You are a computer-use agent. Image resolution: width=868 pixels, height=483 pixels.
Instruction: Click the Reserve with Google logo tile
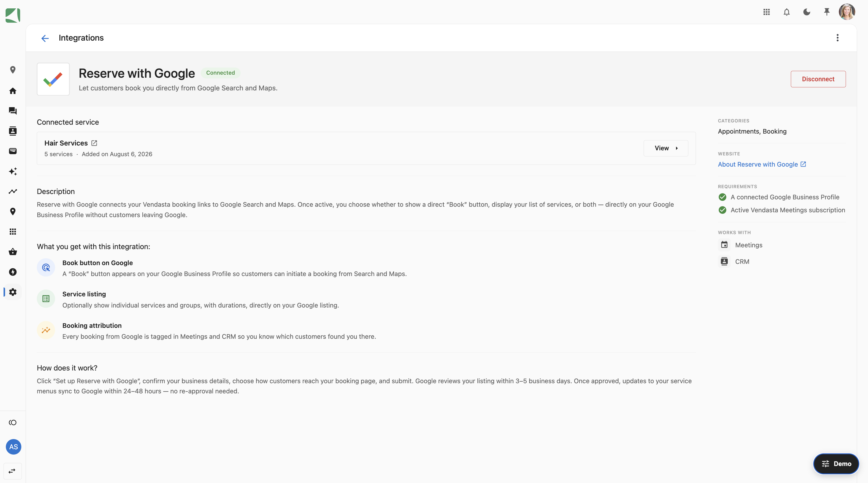coord(53,79)
